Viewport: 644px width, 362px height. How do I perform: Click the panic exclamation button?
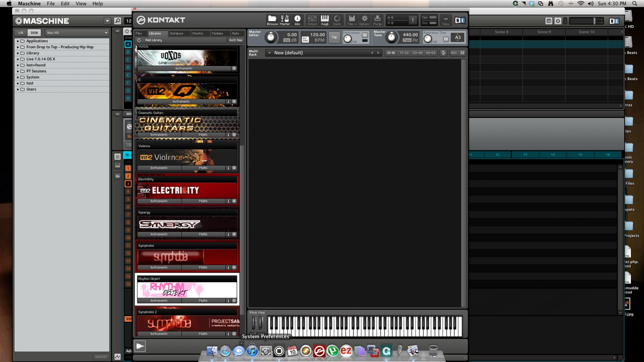(413, 20)
